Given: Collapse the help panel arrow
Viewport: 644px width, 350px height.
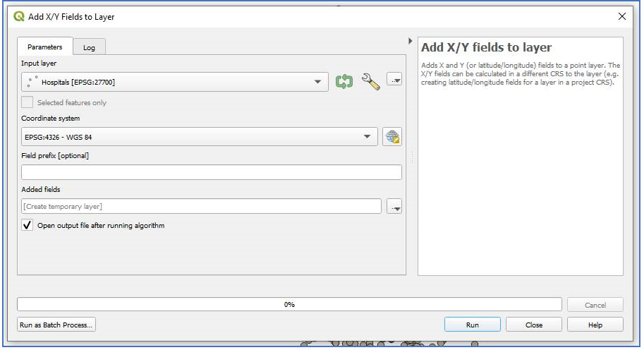Looking at the screenshot, I should (410, 41).
